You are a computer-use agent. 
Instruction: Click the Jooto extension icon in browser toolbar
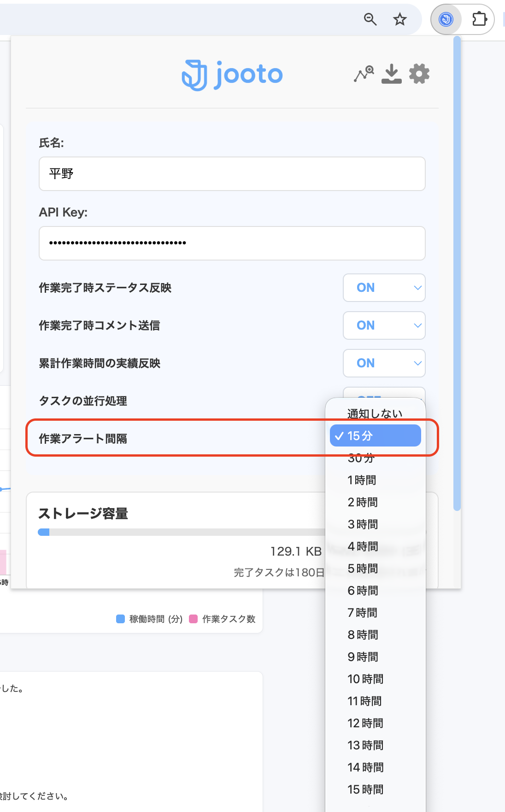click(445, 19)
